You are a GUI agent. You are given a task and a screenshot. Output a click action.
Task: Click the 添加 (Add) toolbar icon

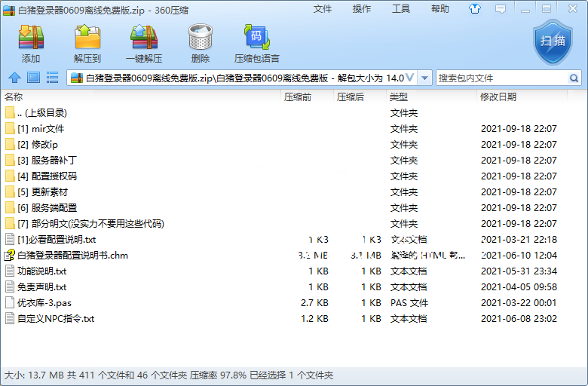31,42
